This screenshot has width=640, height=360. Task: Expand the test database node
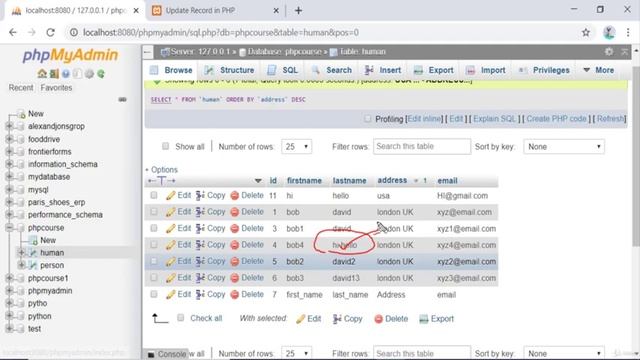pyautogui.click(x=9, y=329)
